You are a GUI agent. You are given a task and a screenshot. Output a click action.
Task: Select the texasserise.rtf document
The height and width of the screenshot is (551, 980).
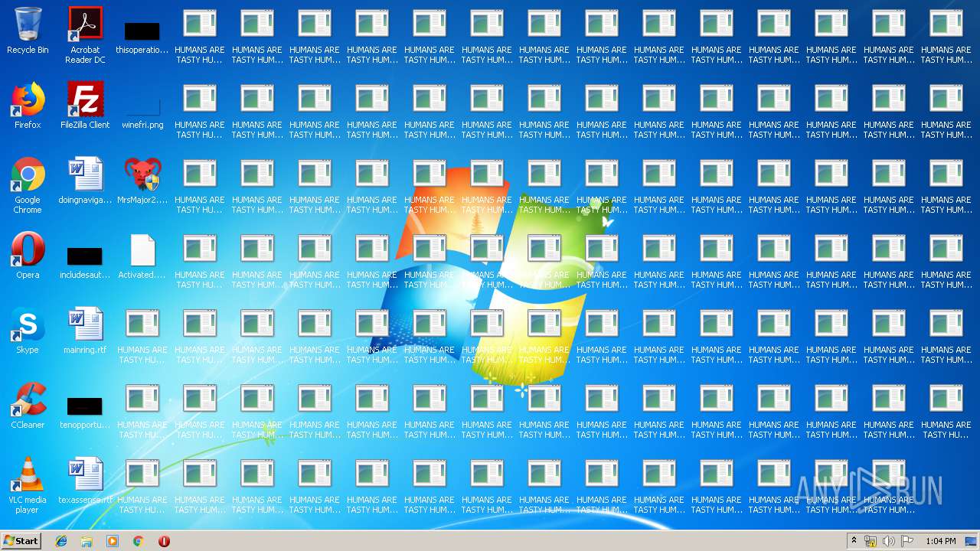85,481
